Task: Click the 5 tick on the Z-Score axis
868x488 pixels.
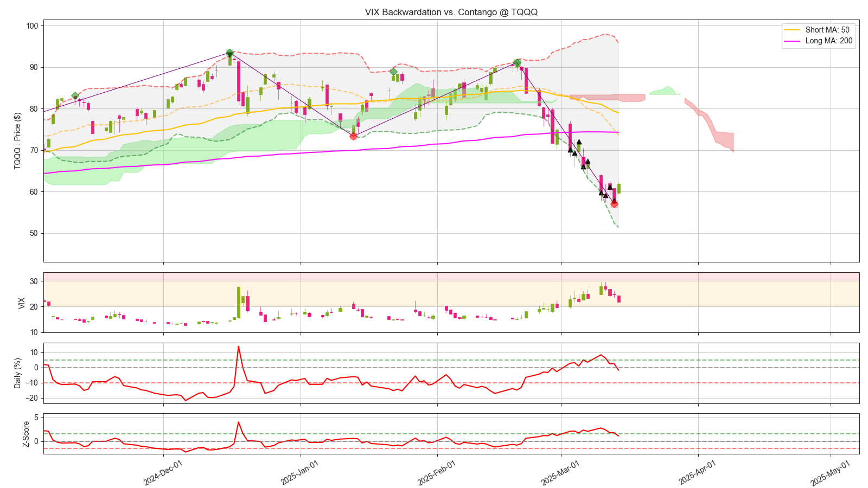Action: 36,418
